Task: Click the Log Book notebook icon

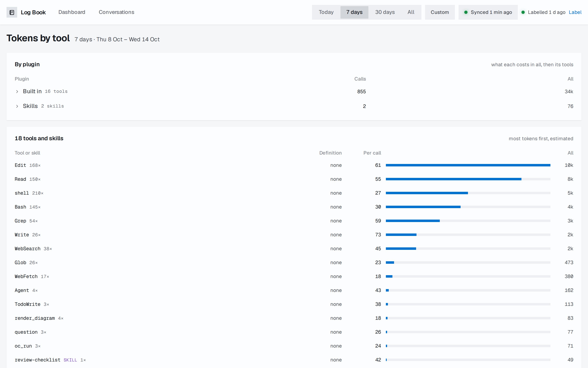Action: tap(12, 12)
